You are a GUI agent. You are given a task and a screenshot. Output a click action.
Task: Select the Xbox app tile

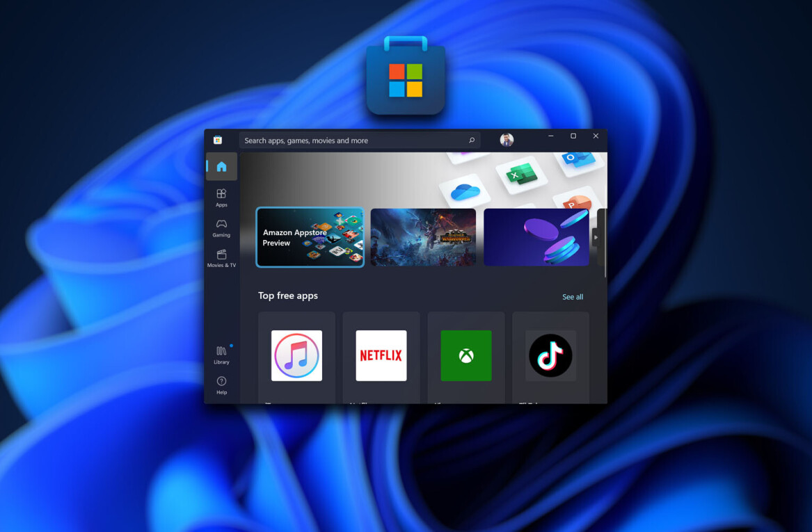coord(466,356)
